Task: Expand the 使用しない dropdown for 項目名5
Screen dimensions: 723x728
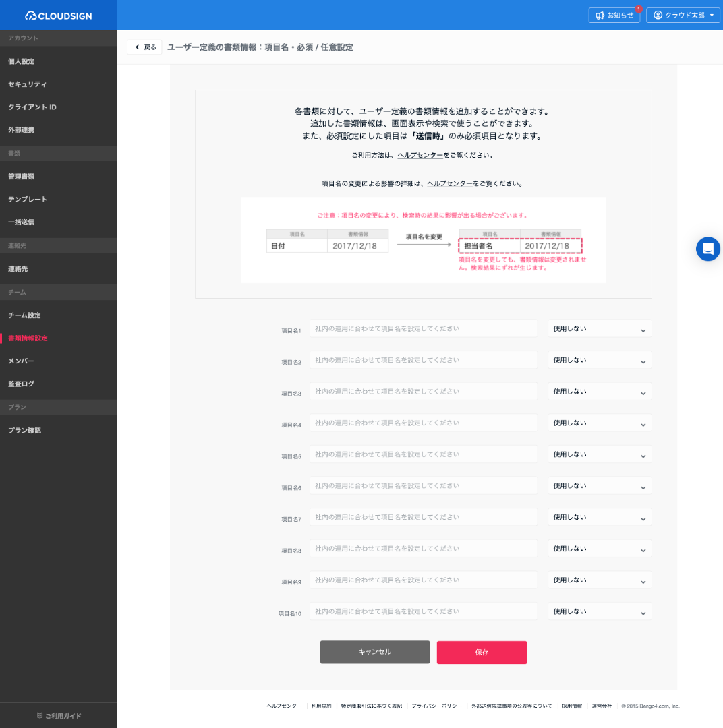Action: pos(600,454)
